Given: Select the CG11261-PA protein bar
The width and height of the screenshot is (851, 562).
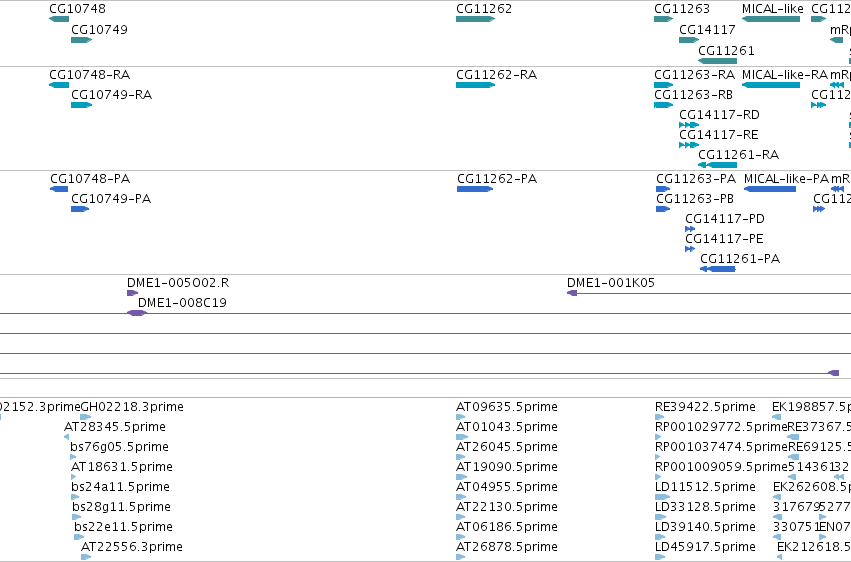Looking at the screenshot, I should (x=717, y=269).
